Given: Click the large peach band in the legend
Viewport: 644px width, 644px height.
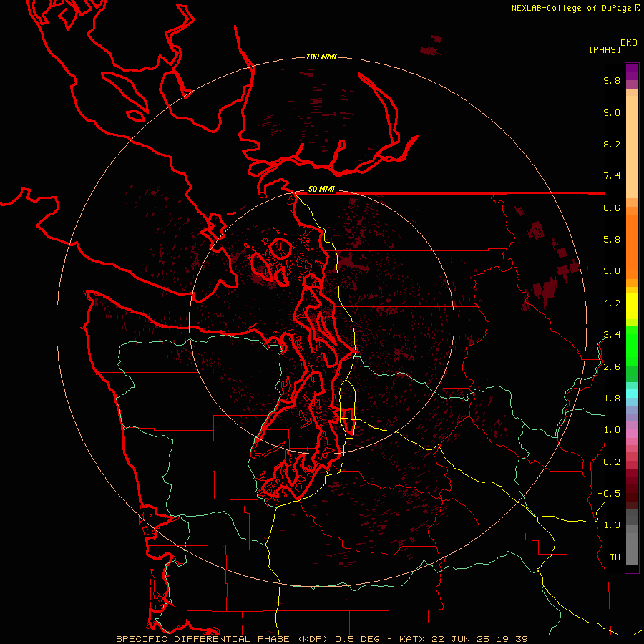Looking at the screenshot, I should pyautogui.click(x=632, y=147).
